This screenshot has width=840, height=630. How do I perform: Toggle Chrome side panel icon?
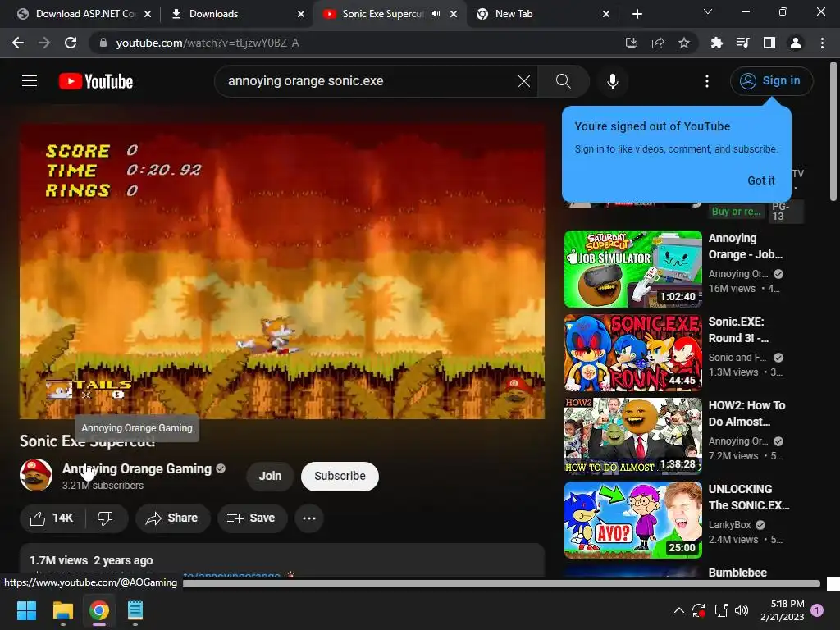[x=769, y=43]
